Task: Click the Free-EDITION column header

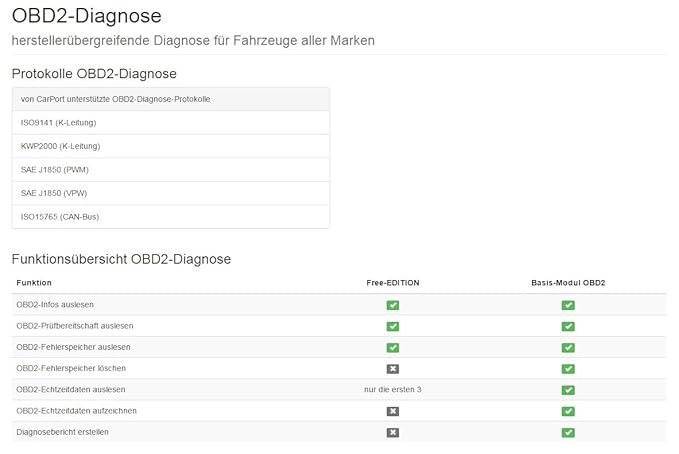Action: coord(393,283)
